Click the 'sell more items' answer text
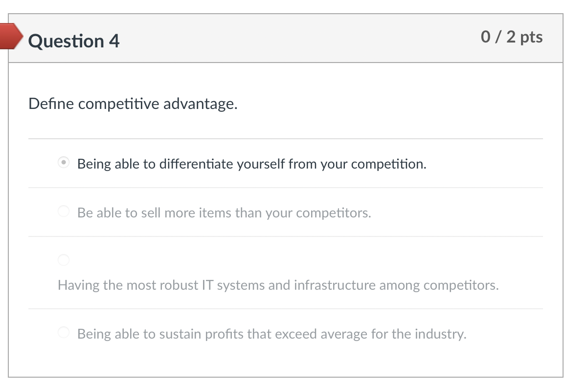The width and height of the screenshot is (588, 385). point(224,213)
